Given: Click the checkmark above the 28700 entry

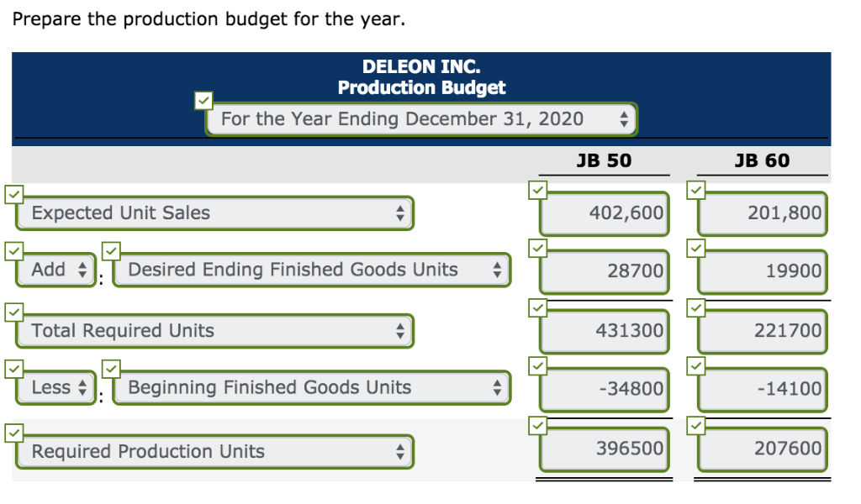Looking at the screenshot, I should click(538, 249).
